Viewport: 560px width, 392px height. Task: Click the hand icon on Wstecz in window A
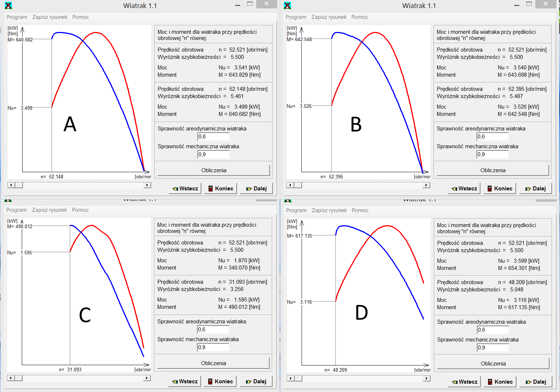point(175,189)
